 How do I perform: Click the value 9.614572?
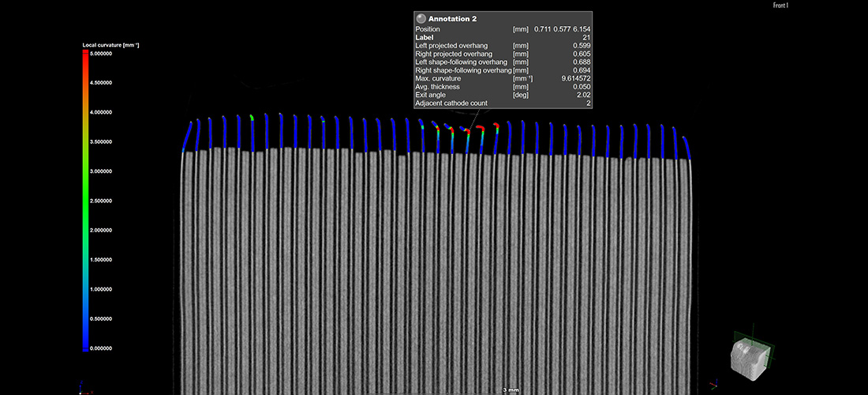[577, 79]
